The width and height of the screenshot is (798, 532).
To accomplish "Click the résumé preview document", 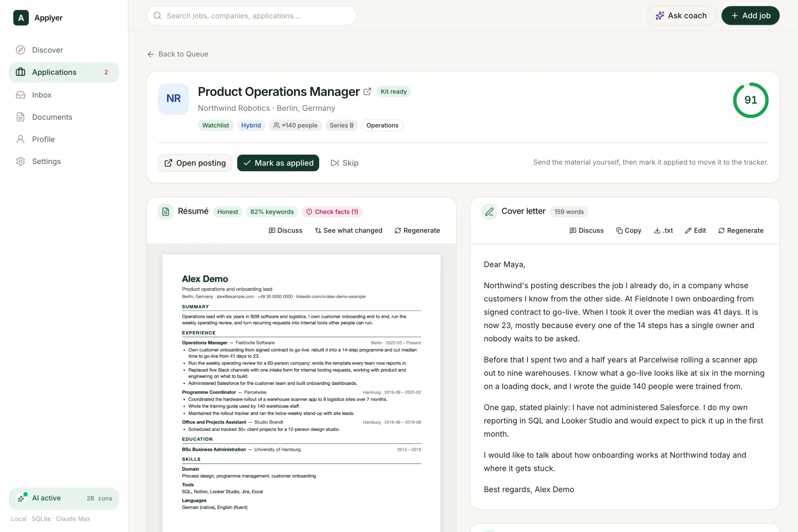I will point(301,393).
